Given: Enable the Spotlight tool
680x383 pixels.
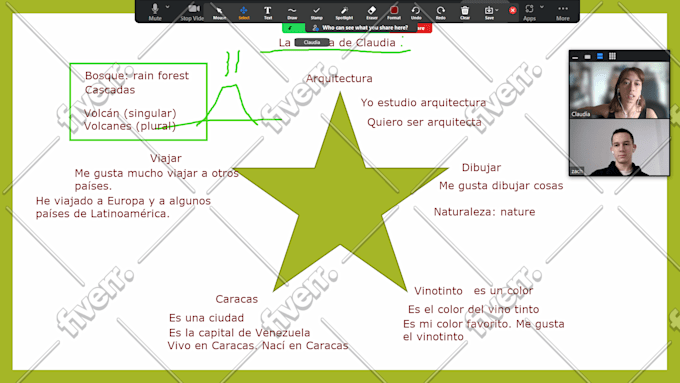Looking at the screenshot, I should pyautogui.click(x=344, y=12).
